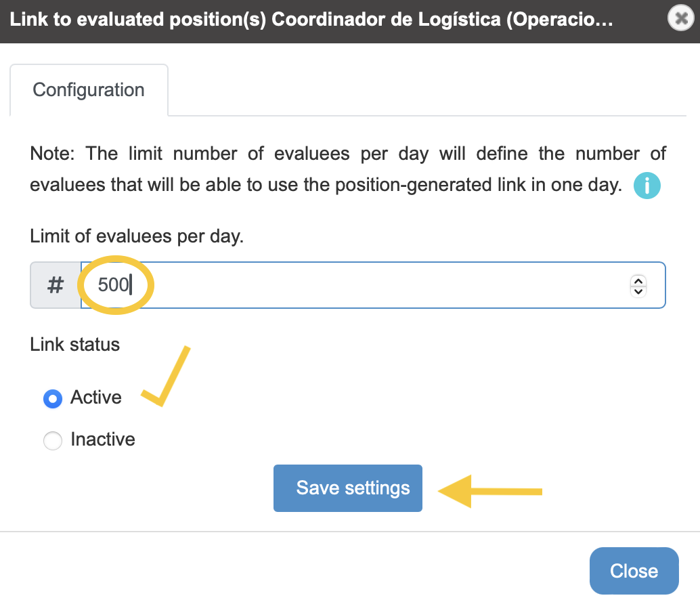Viewport: 700px width, 600px height.
Task: Click the Inactive label text
Action: [103, 440]
